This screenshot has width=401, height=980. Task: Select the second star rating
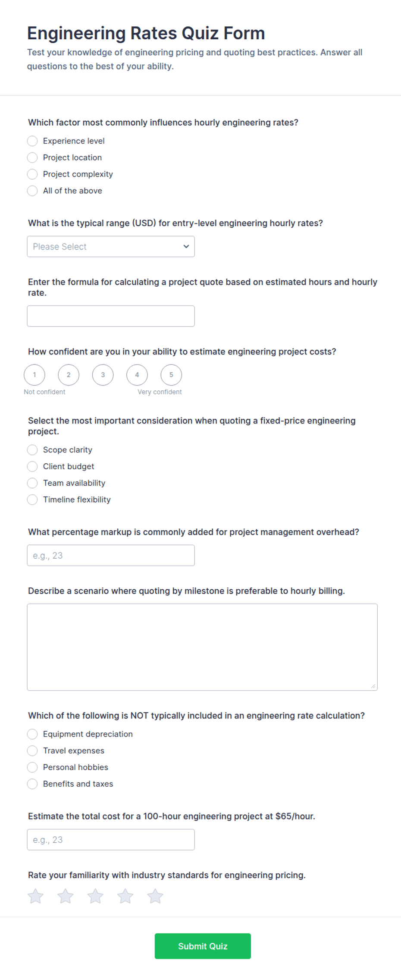click(66, 896)
